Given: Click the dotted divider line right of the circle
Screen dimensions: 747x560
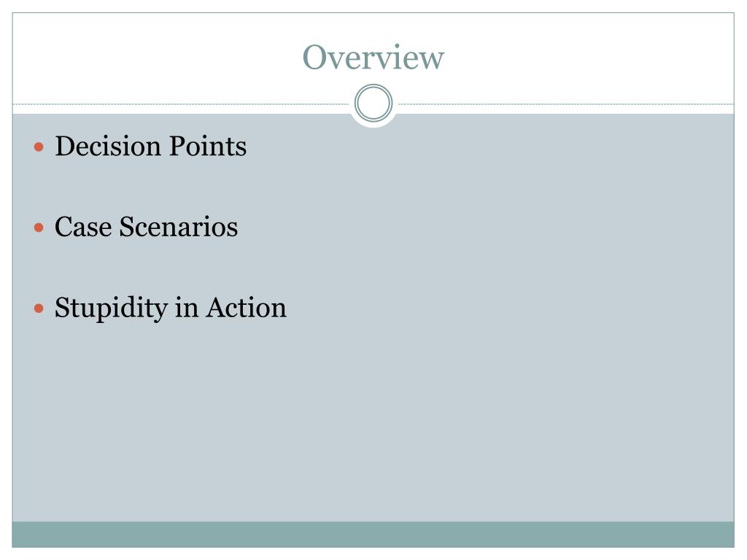Looking at the screenshot, I should (x=566, y=104).
